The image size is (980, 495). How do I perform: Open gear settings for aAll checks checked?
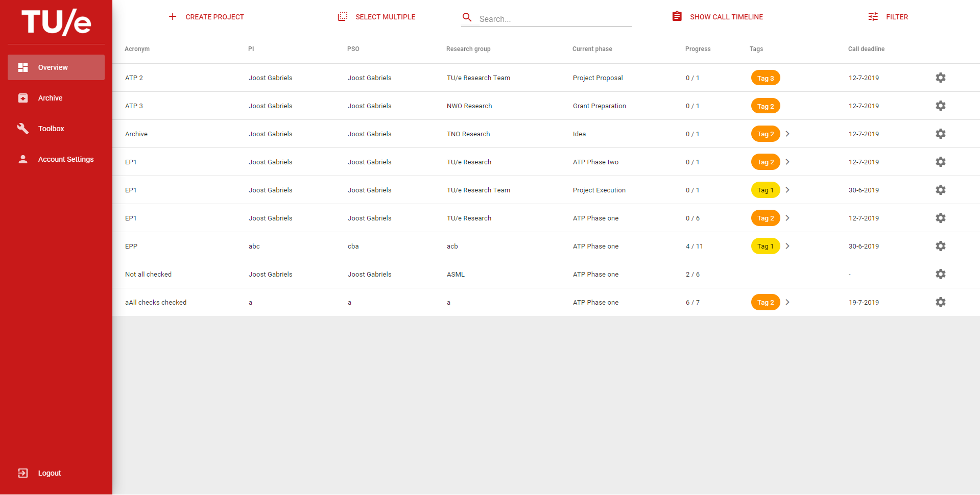(940, 302)
